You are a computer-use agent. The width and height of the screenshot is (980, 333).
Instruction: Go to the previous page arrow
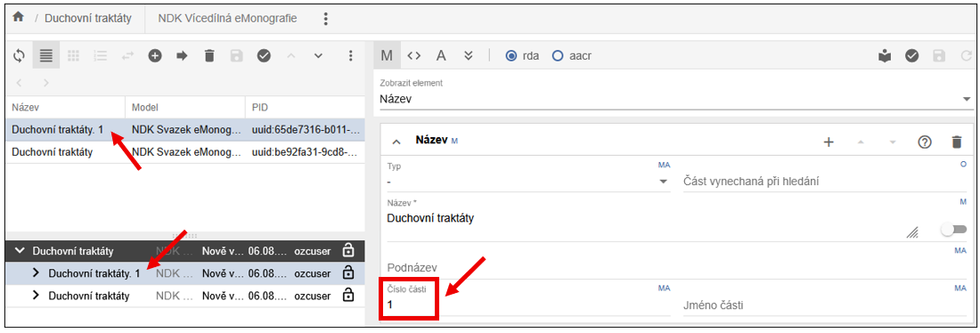click(19, 83)
